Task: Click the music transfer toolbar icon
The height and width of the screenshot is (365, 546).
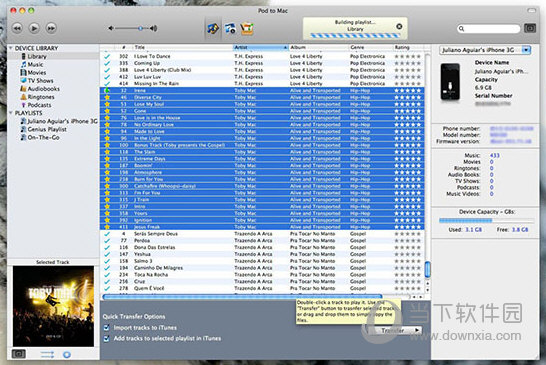Action: [x=213, y=28]
